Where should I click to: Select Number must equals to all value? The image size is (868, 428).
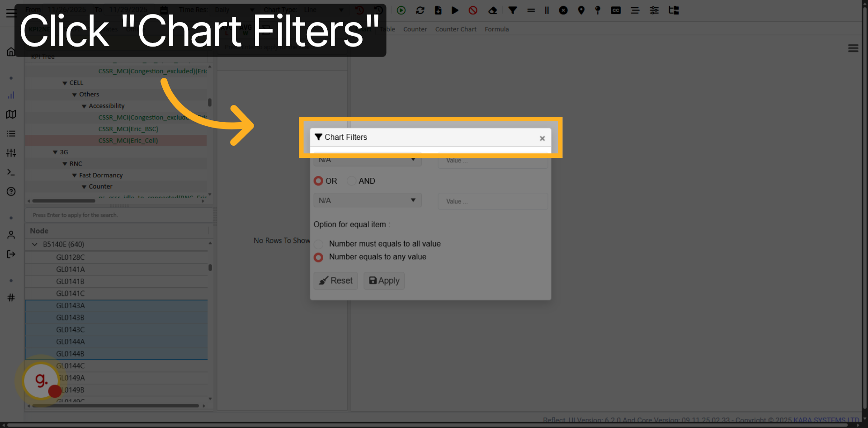coord(318,244)
